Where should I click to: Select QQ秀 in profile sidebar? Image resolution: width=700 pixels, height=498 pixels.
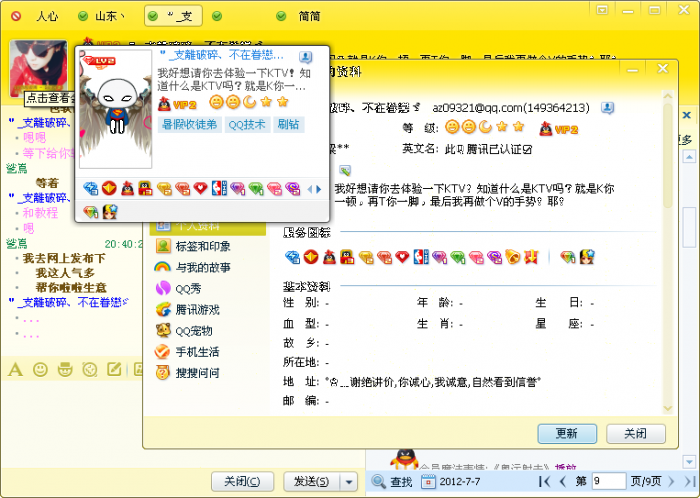[x=179, y=288]
